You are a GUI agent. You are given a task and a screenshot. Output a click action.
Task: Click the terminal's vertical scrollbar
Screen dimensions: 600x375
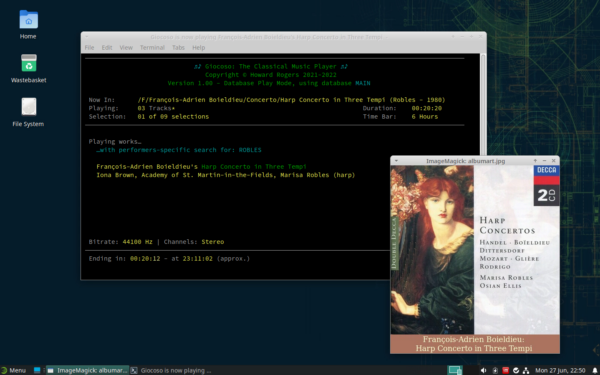pos(483,103)
